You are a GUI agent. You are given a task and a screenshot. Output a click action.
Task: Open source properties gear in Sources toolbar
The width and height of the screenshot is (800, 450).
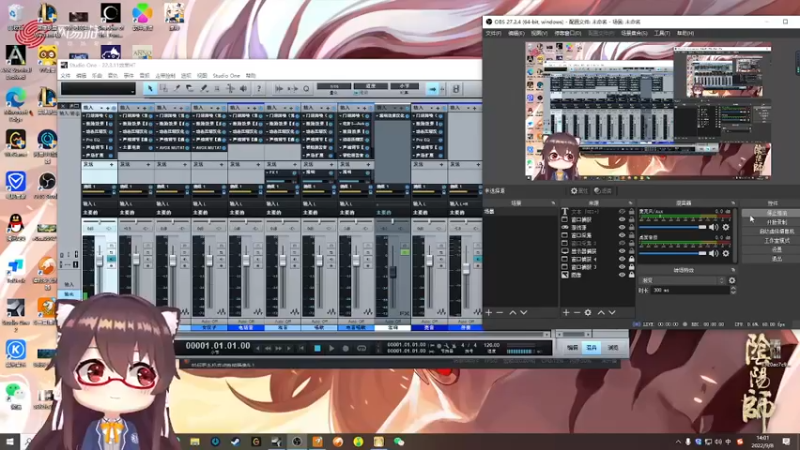[588, 312]
